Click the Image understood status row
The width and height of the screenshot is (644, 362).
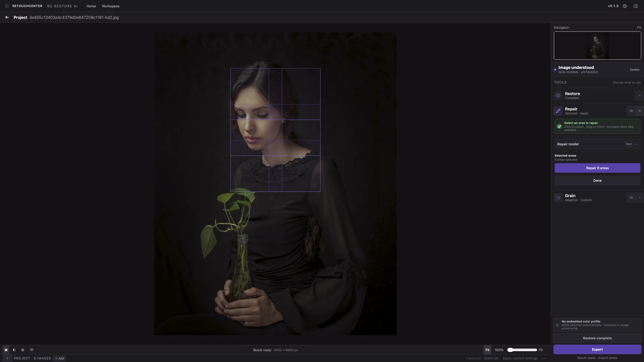(x=597, y=70)
